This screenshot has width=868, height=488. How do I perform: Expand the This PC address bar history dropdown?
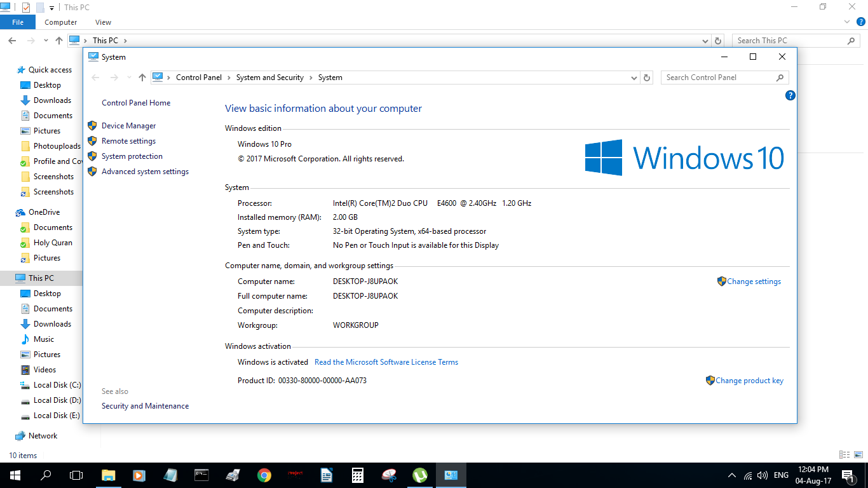pos(705,41)
